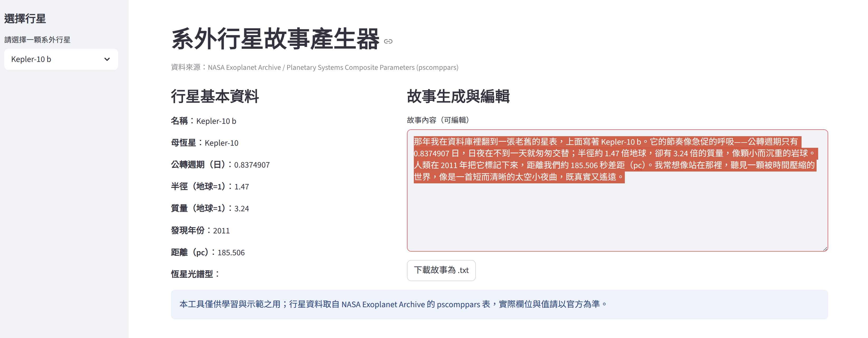The height and width of the screenshot is (338, 868).
Task: Open the Kepler-10 b planet dropdown
Action: click(61, 59)
